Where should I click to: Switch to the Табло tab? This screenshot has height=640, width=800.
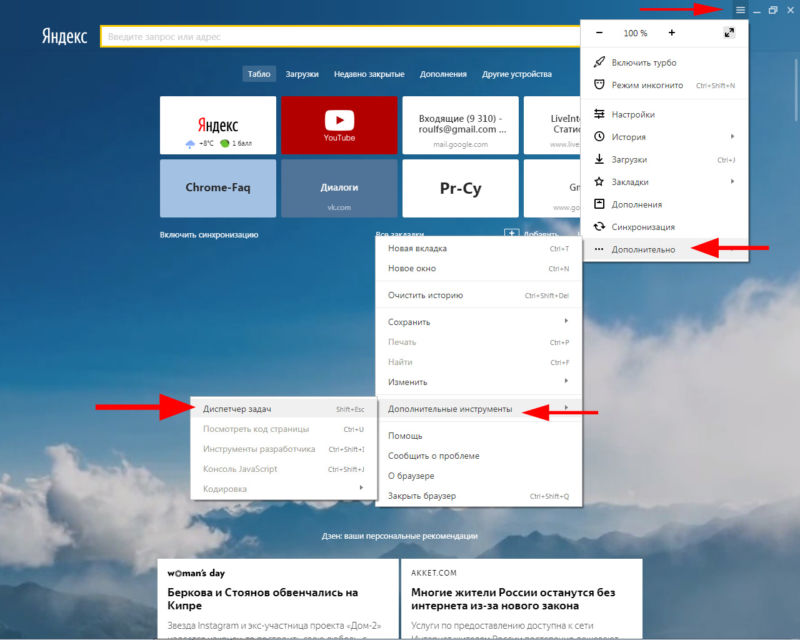click(259, 74)
